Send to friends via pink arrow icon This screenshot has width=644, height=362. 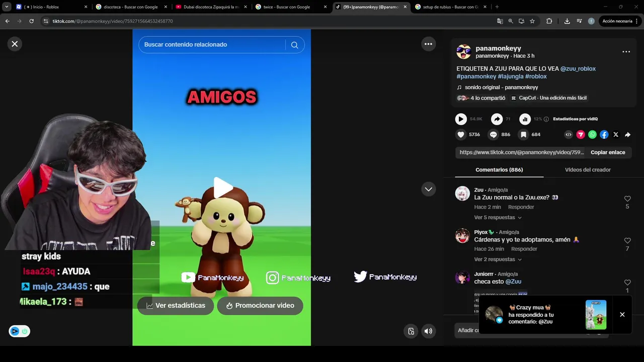[581, 135]
